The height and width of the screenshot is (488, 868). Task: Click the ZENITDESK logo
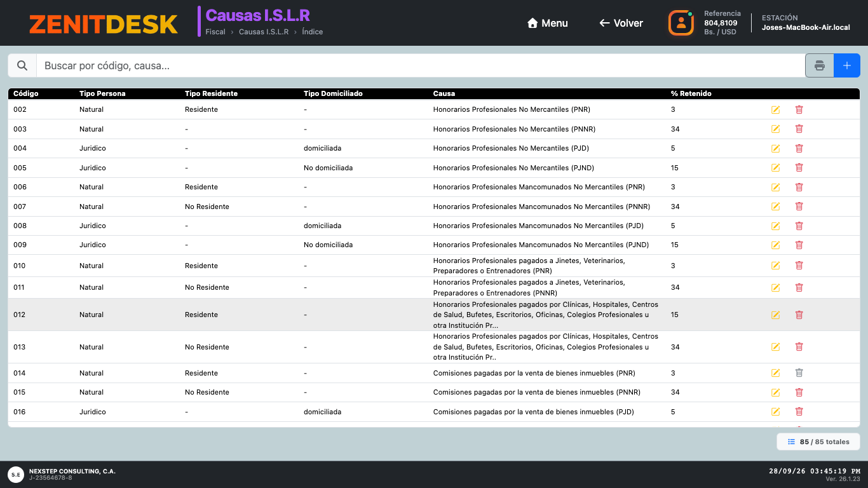click(x=104, y=24)
